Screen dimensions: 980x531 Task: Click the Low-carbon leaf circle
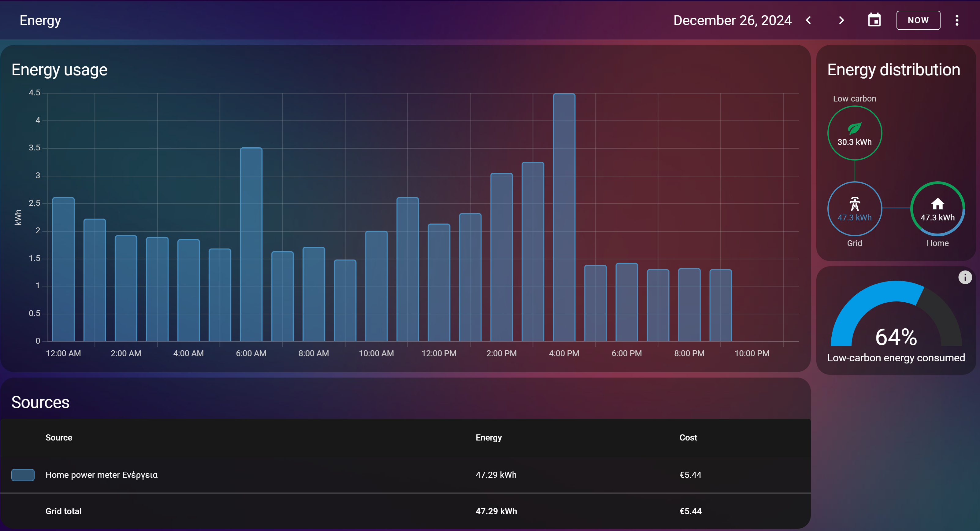coord(855,133)
